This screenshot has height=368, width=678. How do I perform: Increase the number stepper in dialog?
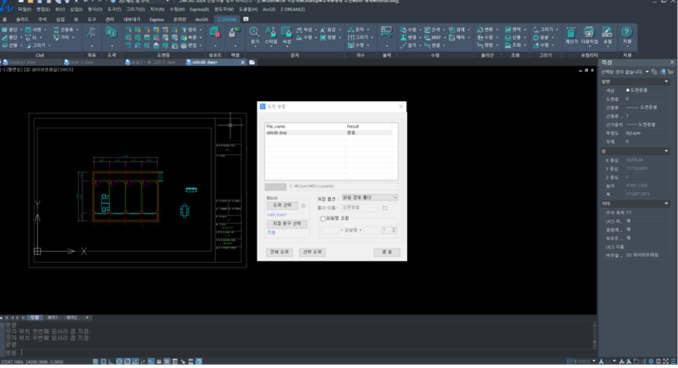pyautogui.click(x=394, y=229)
